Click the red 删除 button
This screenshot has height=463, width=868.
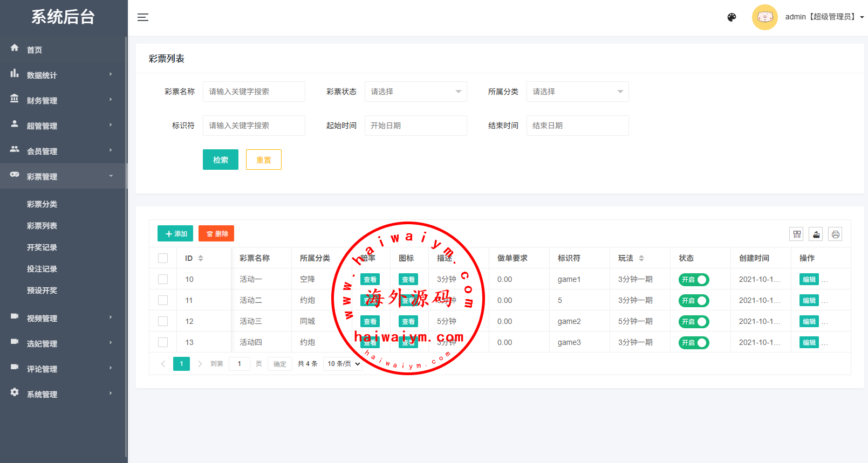point(216,233)
